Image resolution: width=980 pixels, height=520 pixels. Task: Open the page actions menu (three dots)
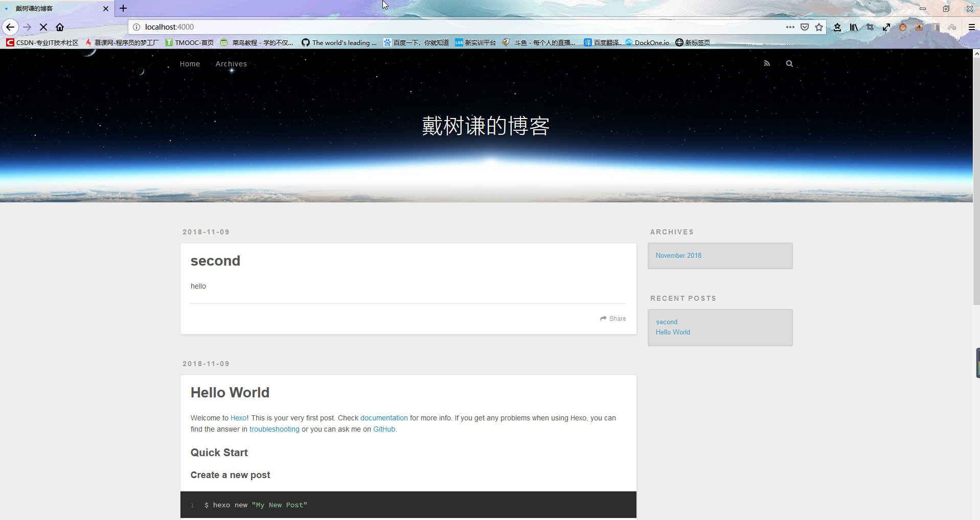pyautogui.click(x=790, y=27)
